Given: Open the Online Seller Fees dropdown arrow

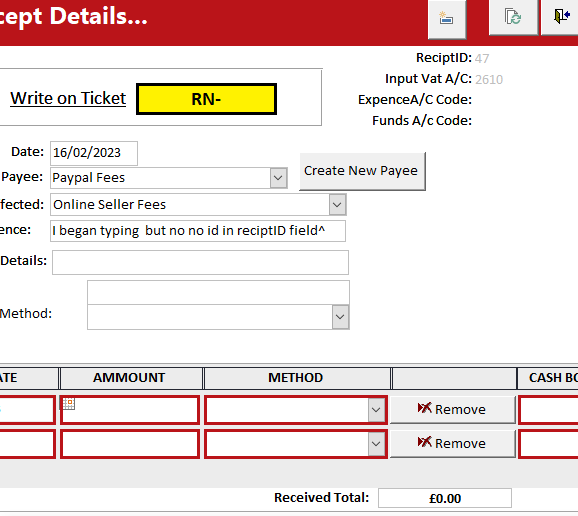Looking at the screenshot, I should (x=337, y=205).
